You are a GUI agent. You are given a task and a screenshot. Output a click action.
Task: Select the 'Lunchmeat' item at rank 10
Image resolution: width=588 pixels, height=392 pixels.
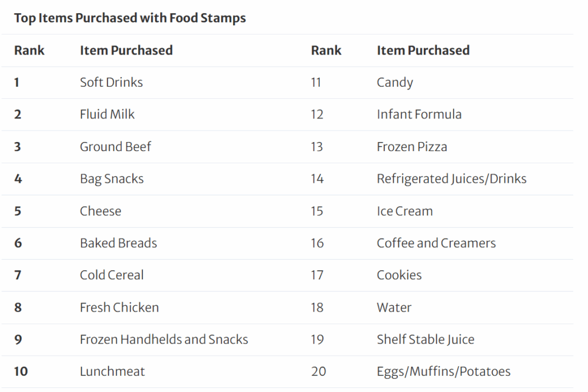pos(113,371)
